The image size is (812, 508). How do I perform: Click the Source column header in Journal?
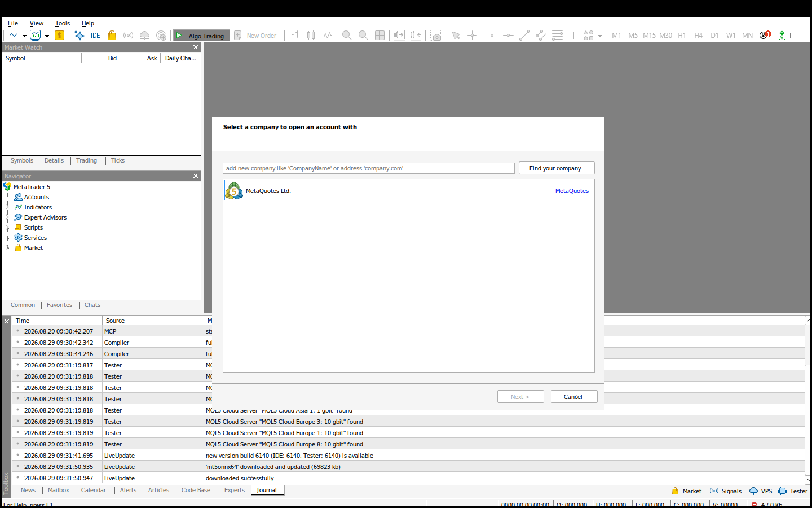point(153,321)
